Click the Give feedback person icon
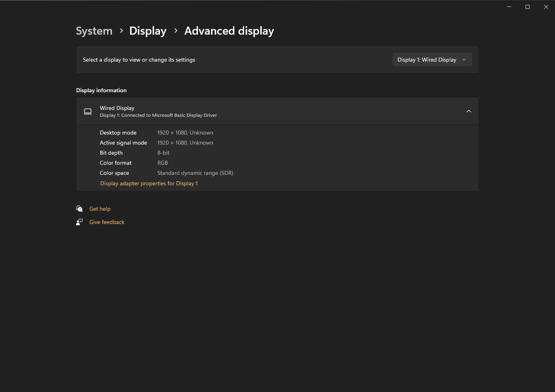Image resolution: width=555 pixels, height=392 pixels. pyautogui.click(x=79, y=222)
